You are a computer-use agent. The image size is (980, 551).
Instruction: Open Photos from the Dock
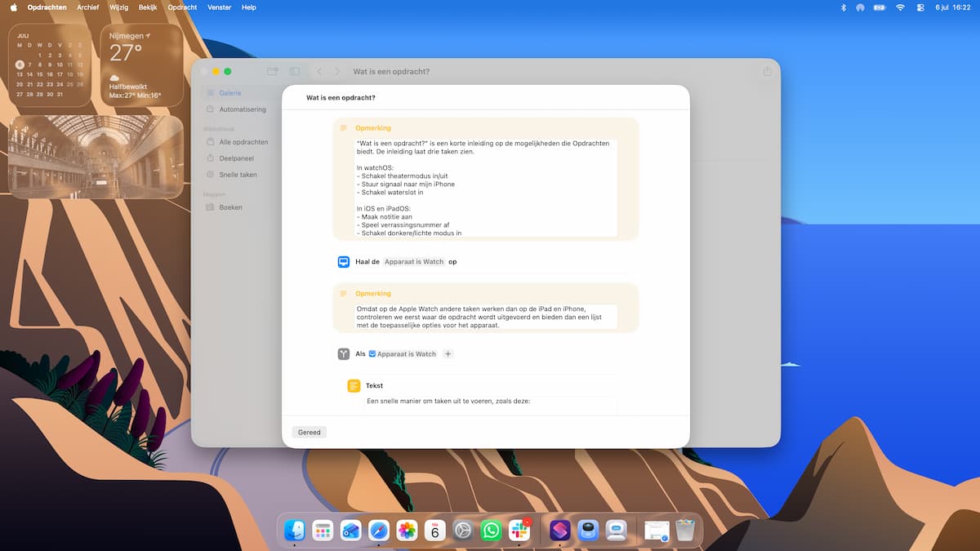coord(407,531)
